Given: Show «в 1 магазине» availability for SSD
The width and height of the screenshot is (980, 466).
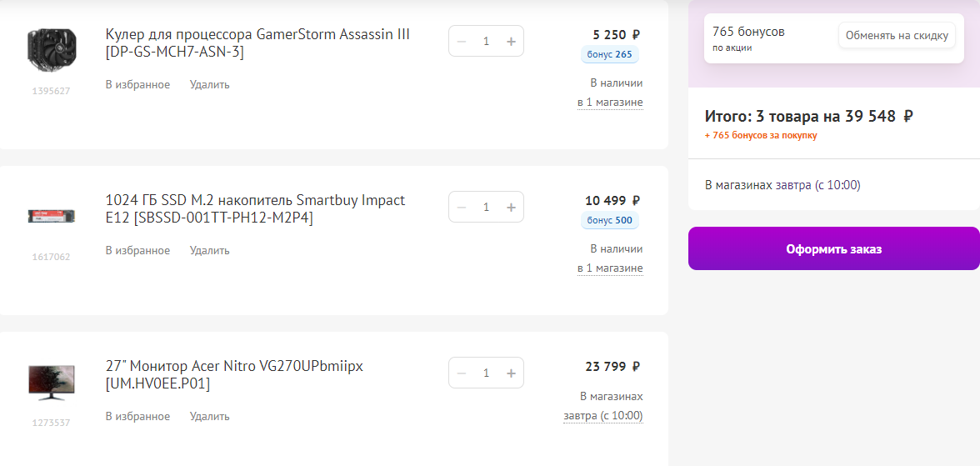Looking at the screenshot, I should (610, 268).
